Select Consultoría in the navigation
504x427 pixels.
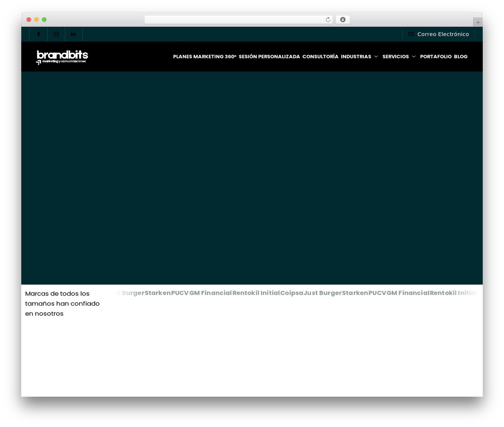[321, 57]
